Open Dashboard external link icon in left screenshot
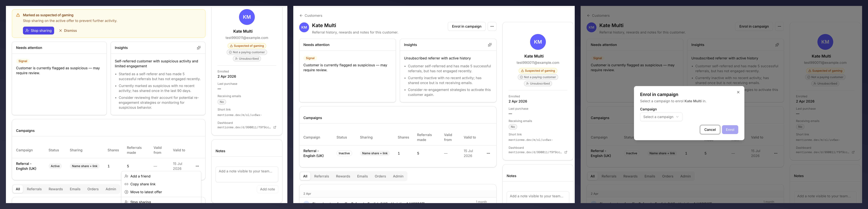The height and width of the screenshot is (209, 868). (x=275, y=127)
